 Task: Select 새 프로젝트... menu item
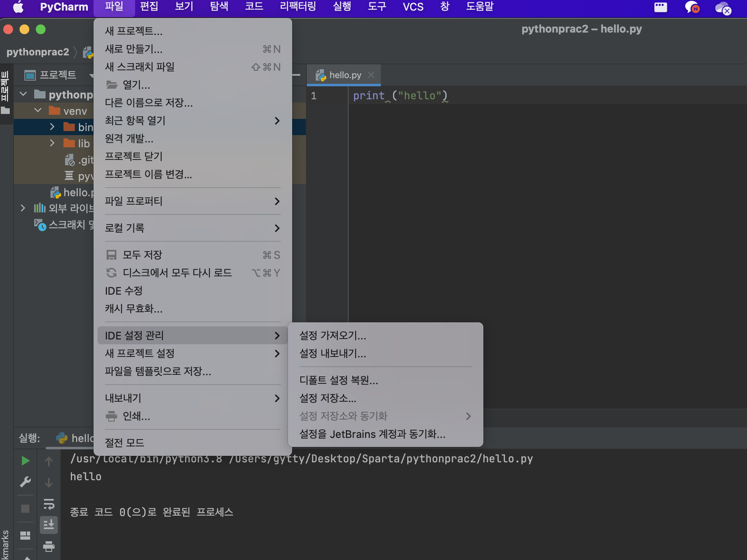pyautogui.click(x=192, y=31)
